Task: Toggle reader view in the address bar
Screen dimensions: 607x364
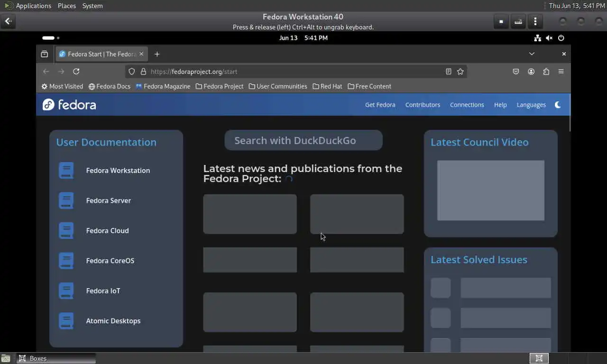Action: [x=448, y=72]
